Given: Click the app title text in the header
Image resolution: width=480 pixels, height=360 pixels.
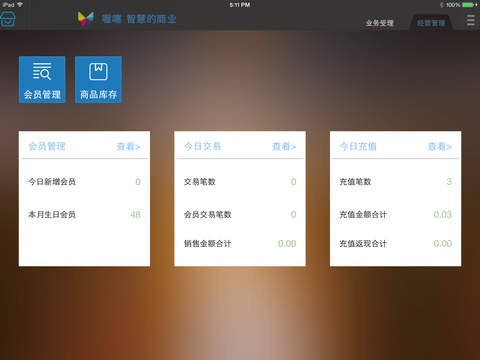Looking at the screenshot, I should click(x=139, y=19).
